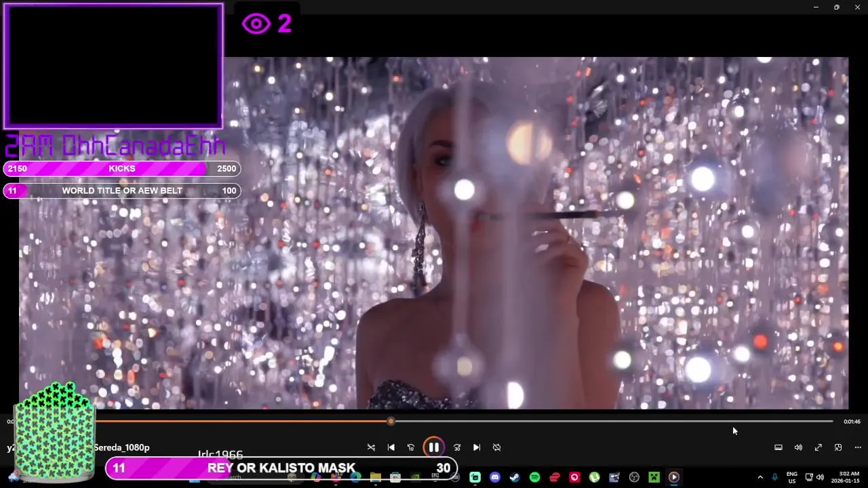Screen dimensions: 868x488
Task: Open Steam from the taskbar
Action: pyautogui.click(x=515, y=477)
